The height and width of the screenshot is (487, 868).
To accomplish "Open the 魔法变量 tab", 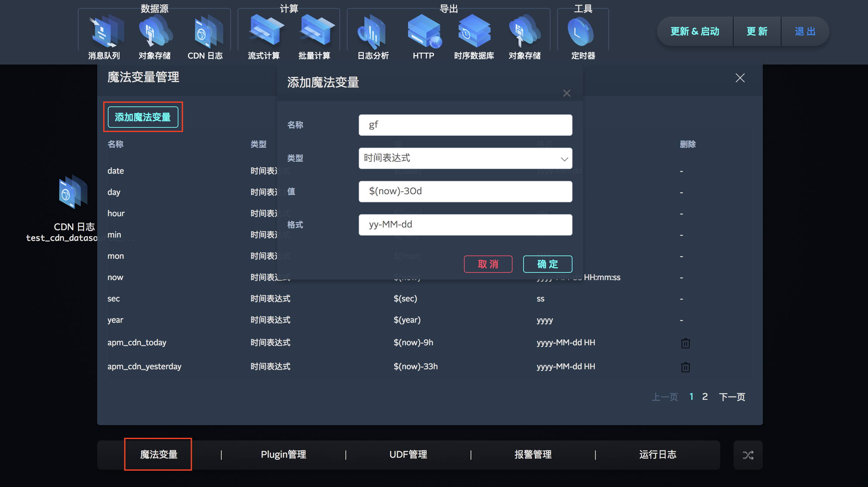I will [x=158, y=454].
